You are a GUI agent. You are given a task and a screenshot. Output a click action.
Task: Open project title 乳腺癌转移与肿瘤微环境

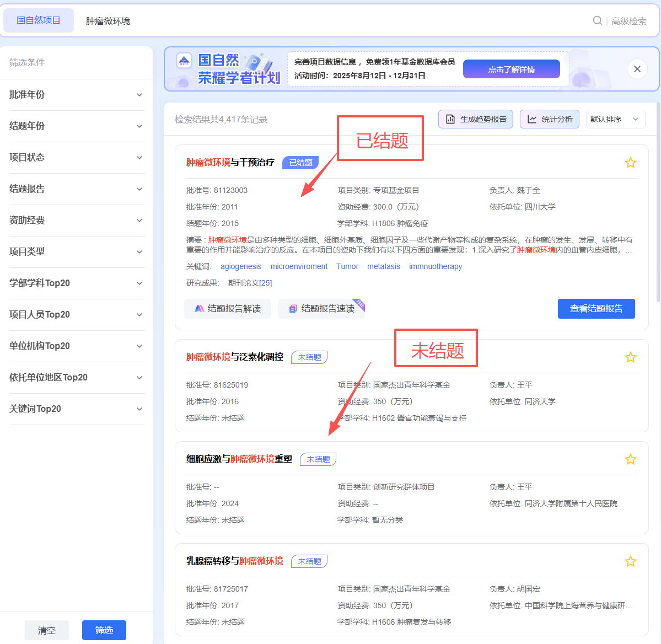coord(235,561)
